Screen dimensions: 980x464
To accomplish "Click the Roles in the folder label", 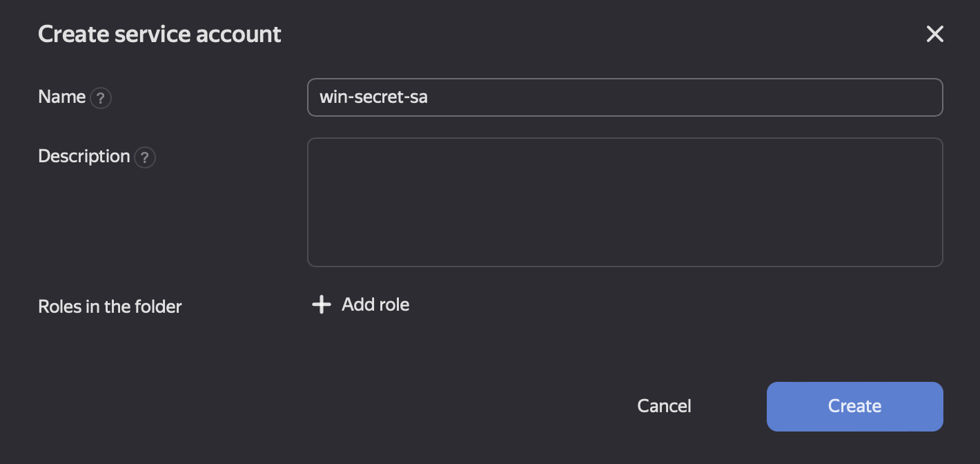I will (x=110, y=307).
